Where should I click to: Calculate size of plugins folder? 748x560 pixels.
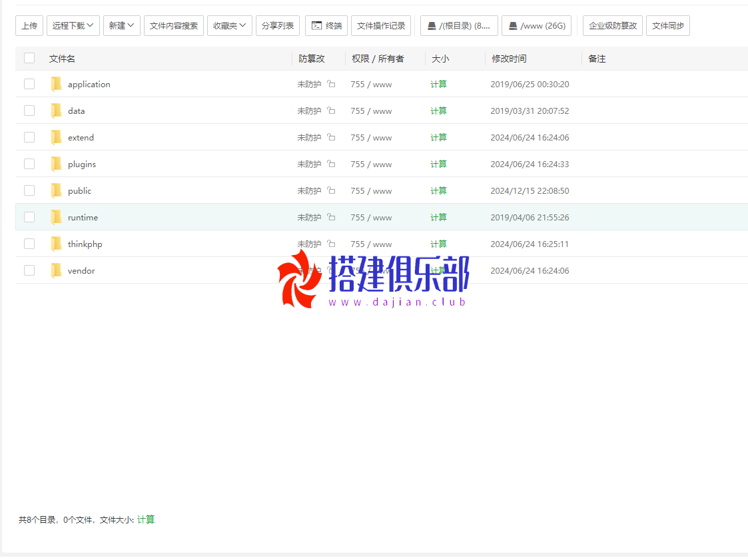click(438, 164)
